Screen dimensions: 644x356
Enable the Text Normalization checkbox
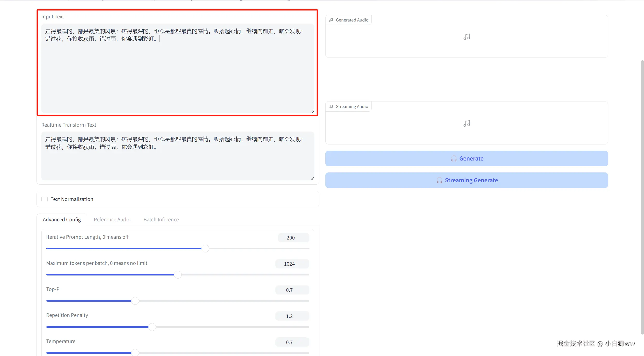(x=45, y=199)
